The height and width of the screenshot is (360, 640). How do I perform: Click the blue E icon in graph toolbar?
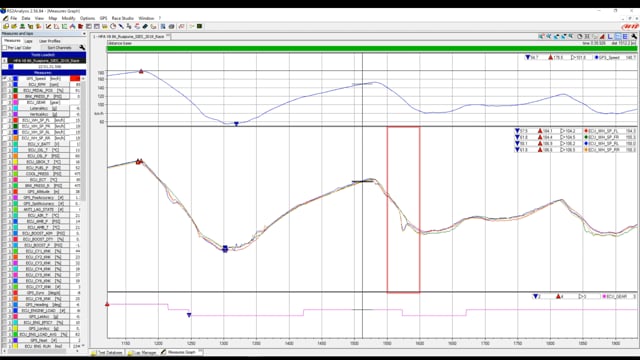coord(625,37)
